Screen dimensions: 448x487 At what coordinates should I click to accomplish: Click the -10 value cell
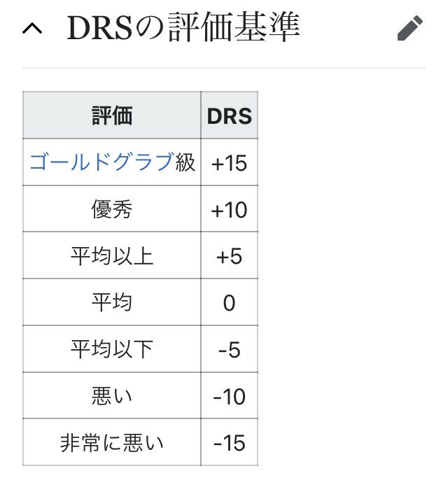230,396
